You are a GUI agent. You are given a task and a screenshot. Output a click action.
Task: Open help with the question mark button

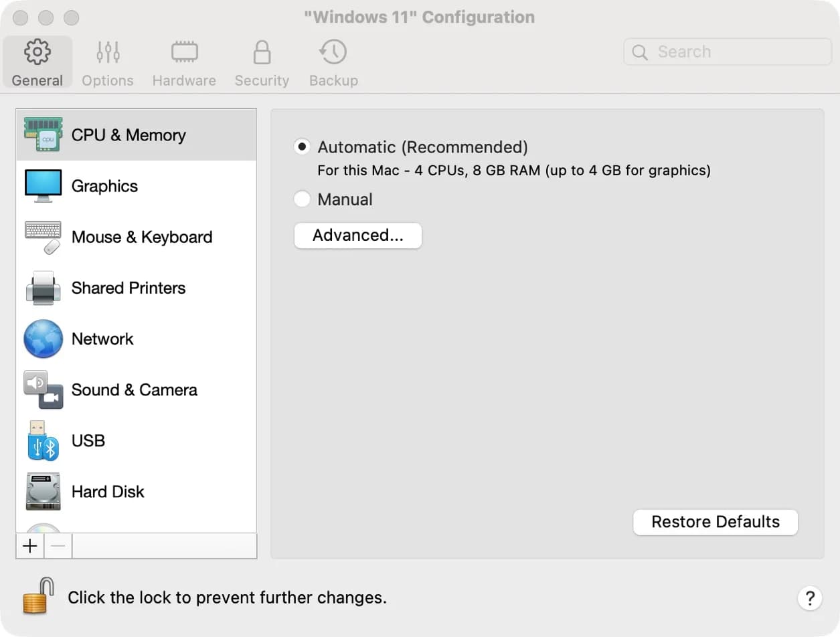point(810,598)
